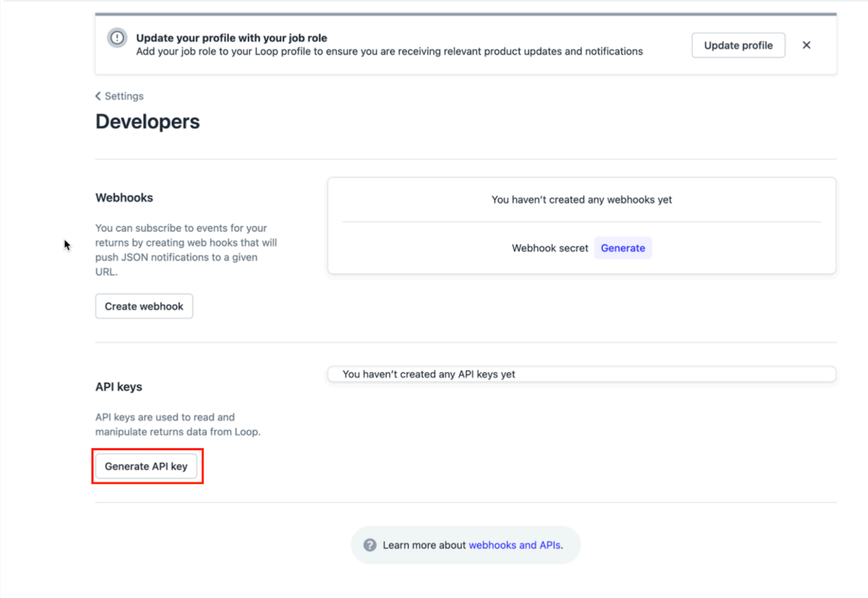Image resolution: width=868 pixels, height=598 pixels.
Task: Click the exclamation info icon in banner
Action: 117,38
